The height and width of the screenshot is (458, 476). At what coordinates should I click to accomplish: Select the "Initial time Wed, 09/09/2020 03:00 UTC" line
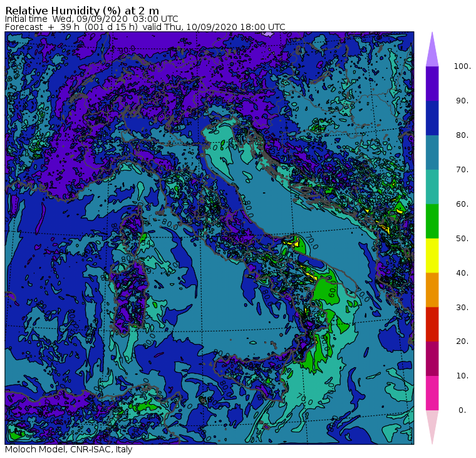pos(91,19)
